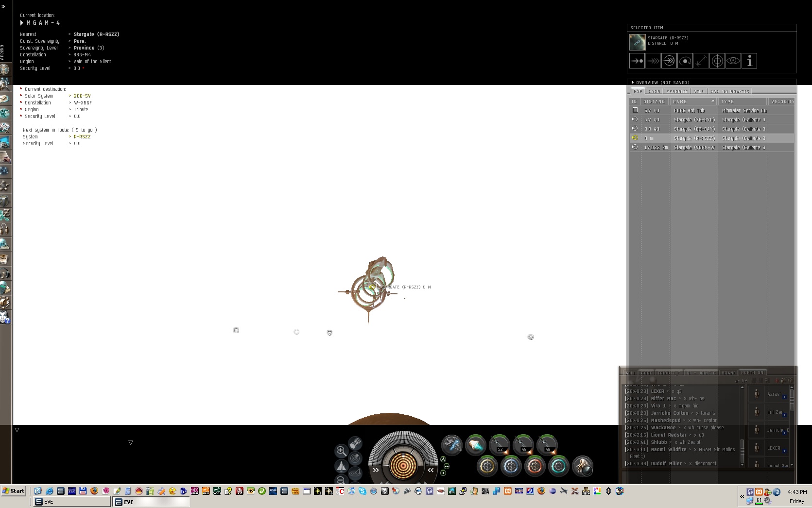812x508 pixels.
Task: Click the 2CG-5V destination solar system link
Action: (x=82, y=96)
